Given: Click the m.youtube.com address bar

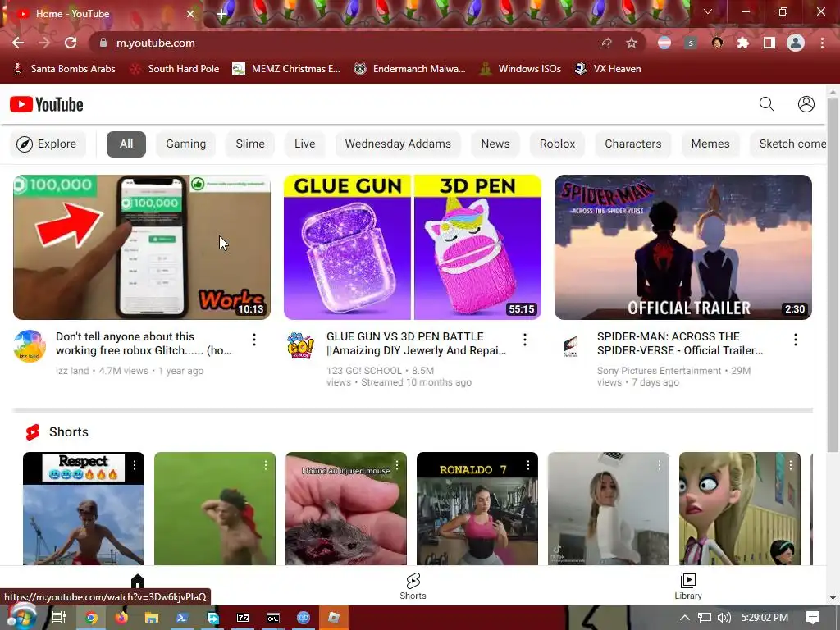Looking at the screenshot, I should point(343,43).
